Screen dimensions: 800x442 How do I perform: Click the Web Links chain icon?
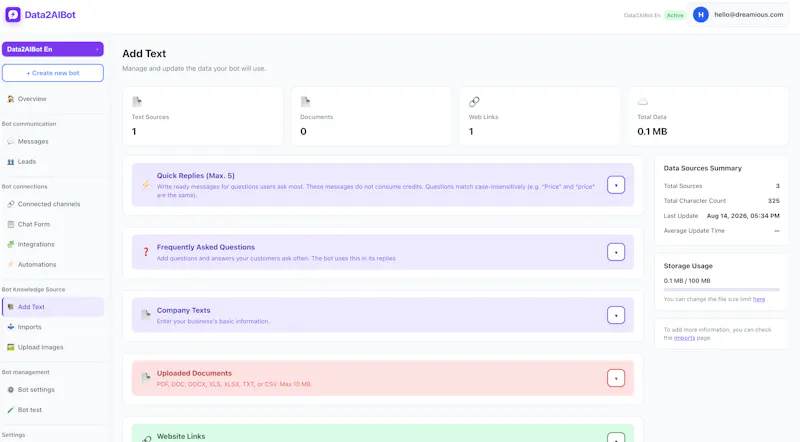tap(474, 102)
